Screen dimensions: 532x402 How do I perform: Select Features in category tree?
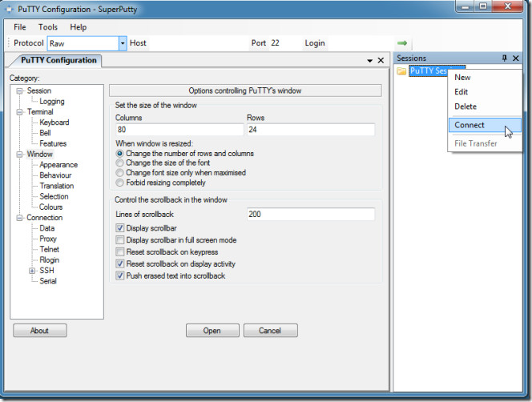point(53,143)
